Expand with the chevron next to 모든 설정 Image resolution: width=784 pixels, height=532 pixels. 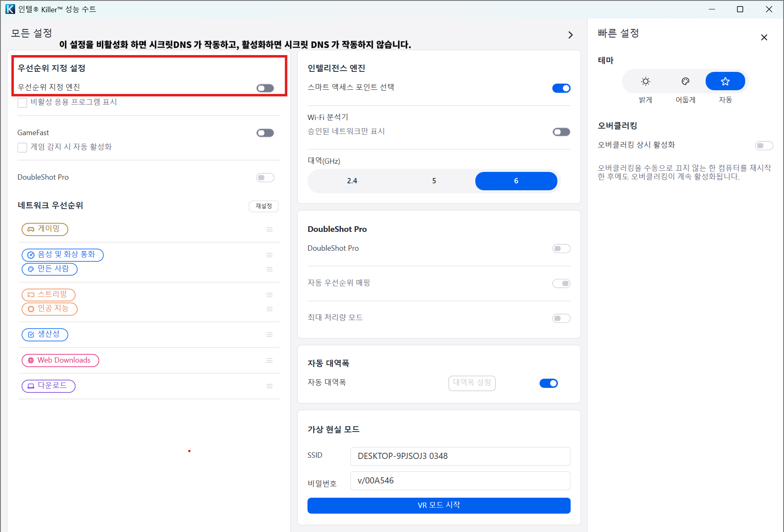coord(570,35)
